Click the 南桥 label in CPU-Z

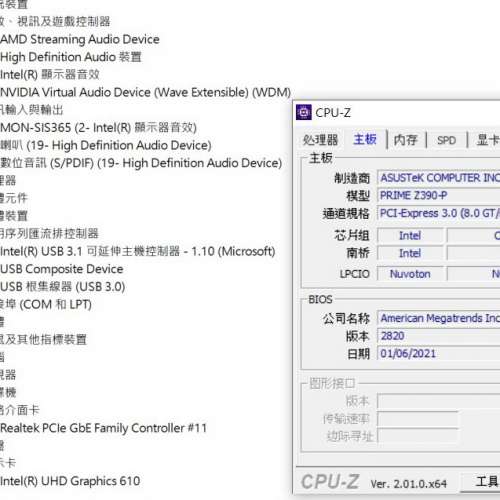358,253
